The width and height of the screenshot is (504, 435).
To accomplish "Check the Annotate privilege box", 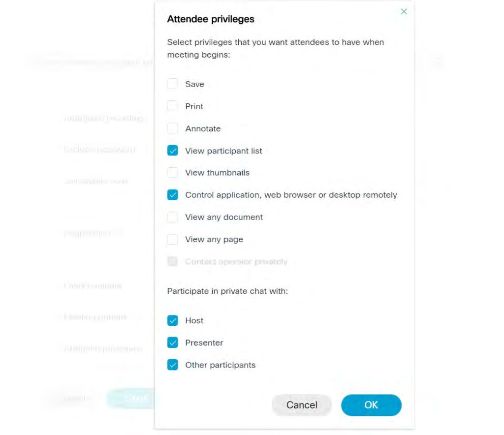I will click(x=172, y=128).
